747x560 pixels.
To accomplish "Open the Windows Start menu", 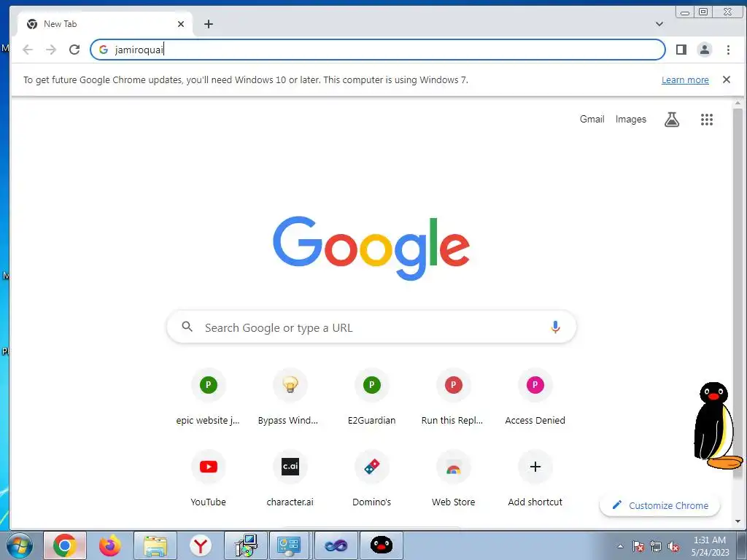I will coord(20,545).
